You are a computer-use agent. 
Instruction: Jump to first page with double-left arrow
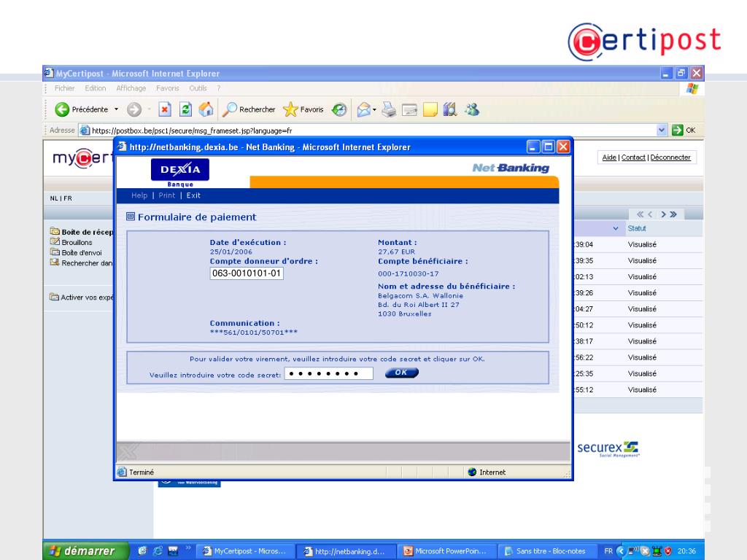(x=640, y=214)
